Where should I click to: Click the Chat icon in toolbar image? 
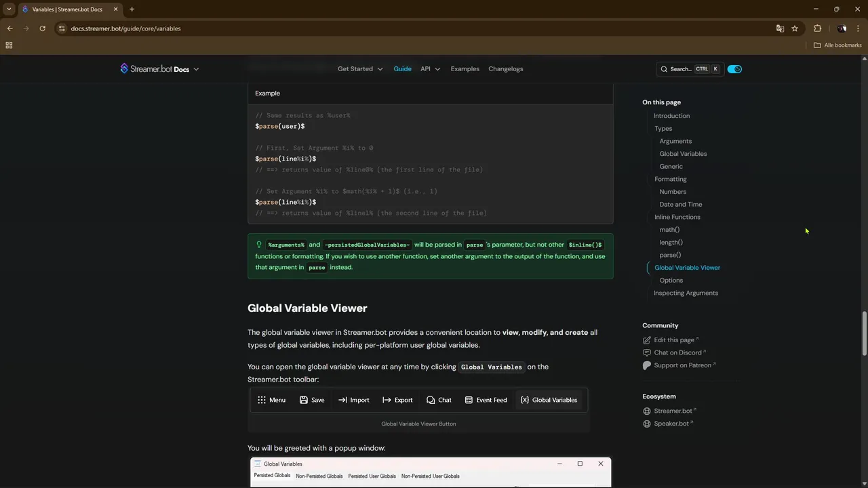click(431, 400)
